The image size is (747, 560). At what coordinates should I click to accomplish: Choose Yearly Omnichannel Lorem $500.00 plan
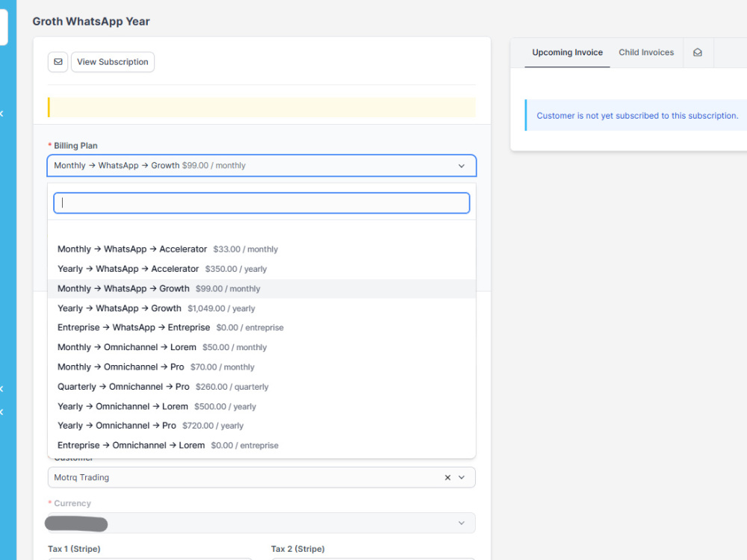pyautogui.click(x=261, y=407)
